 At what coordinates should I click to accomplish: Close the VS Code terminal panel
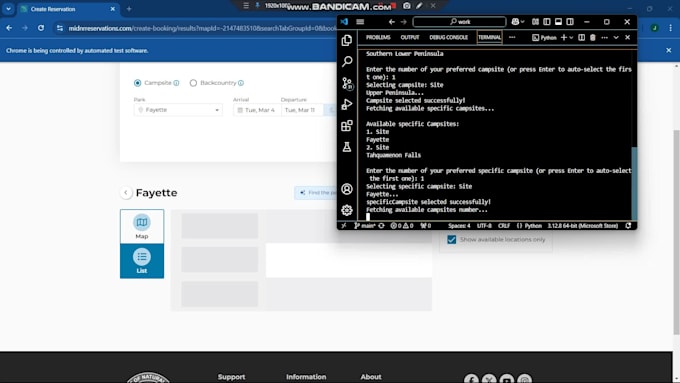tap(628, 38)
